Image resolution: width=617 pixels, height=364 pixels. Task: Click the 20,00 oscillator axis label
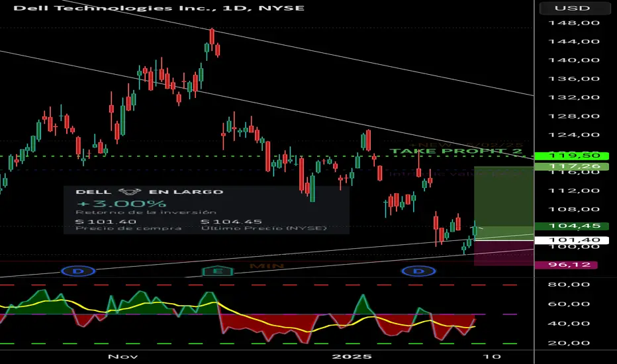[569, 343]
